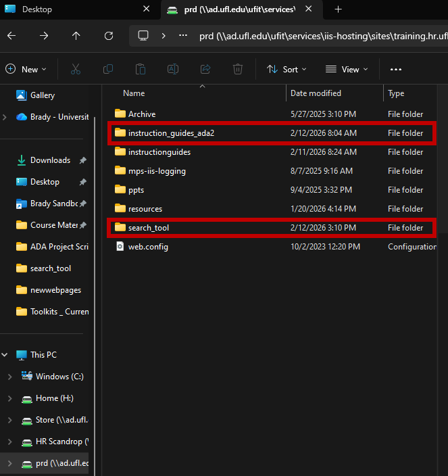Click the Cut scissors icon
Screen dimensions: 448x476
76,69
